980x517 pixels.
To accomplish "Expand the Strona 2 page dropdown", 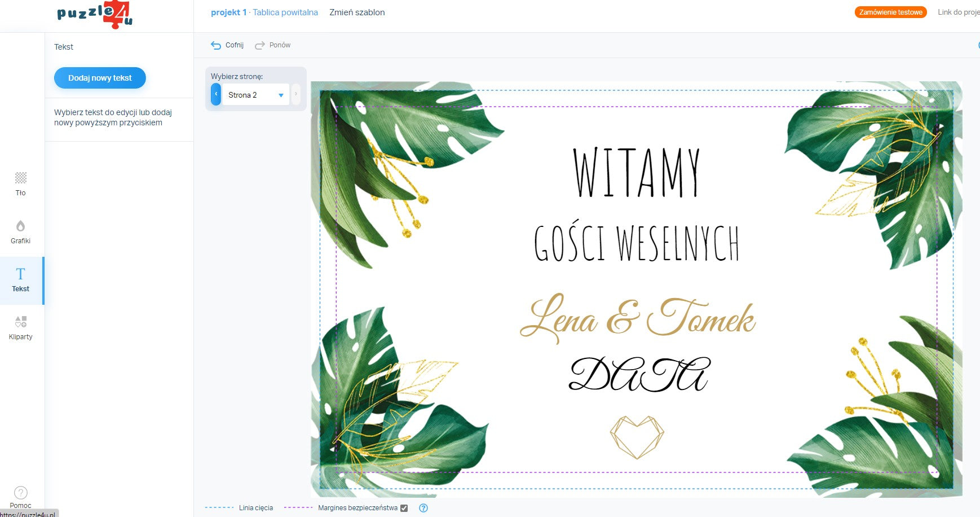I will (x=256, y=95).
